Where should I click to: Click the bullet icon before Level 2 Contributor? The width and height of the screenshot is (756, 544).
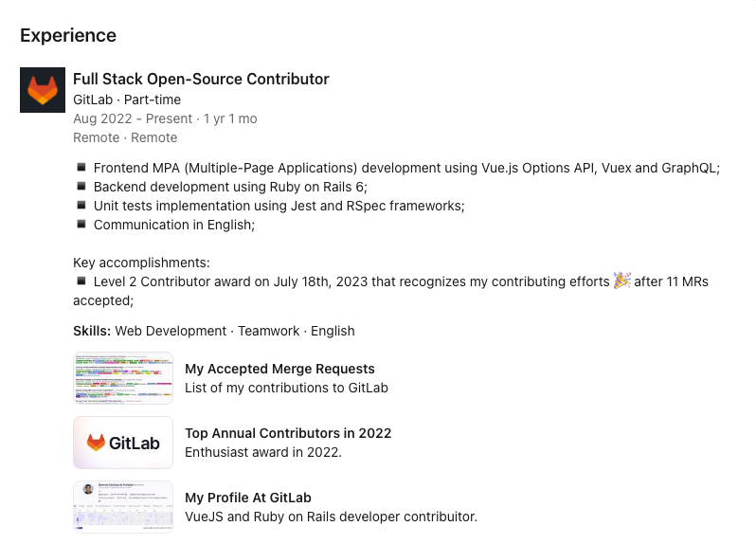click(81, 281)
